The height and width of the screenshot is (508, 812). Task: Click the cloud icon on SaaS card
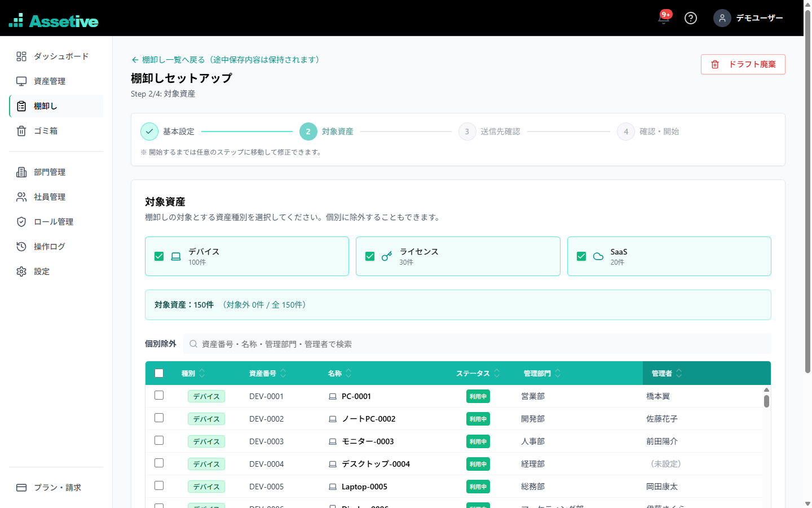(x=598, y=256)
